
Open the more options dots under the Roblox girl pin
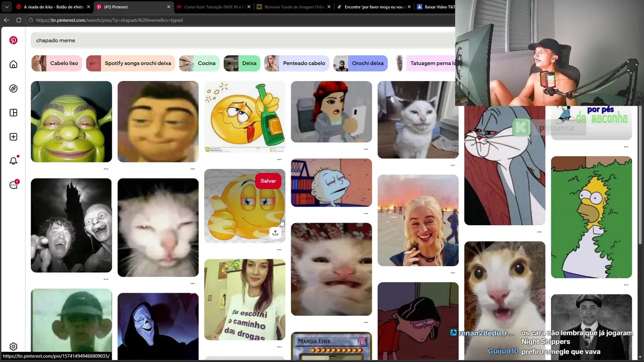pyautogui.click(x=366, y=149)
